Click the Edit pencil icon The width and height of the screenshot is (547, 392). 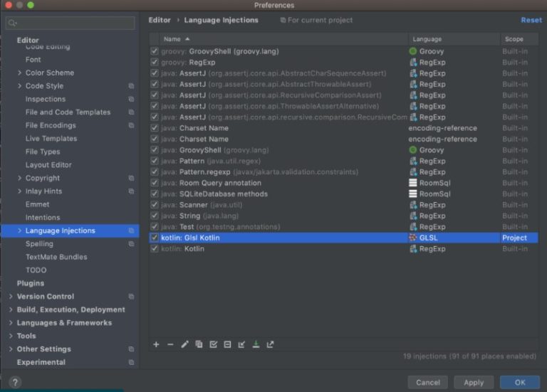pyautogui.click(x=184, y=344)
